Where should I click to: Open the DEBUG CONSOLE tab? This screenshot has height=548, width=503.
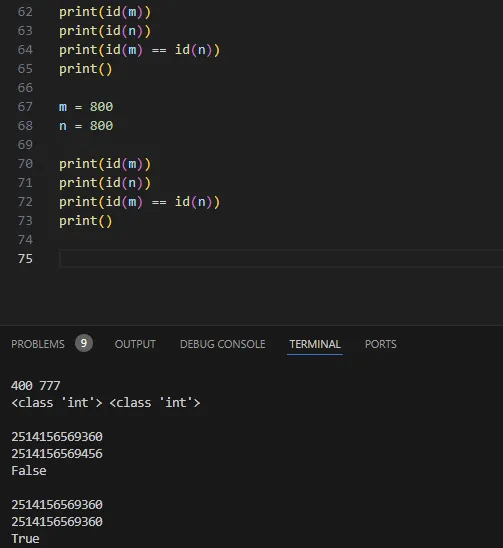pos(223,344)
